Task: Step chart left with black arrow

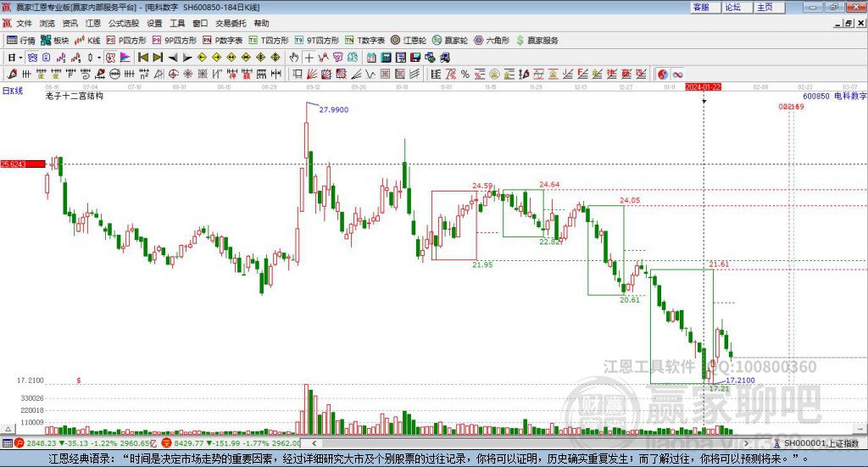Action: [173, 58]
